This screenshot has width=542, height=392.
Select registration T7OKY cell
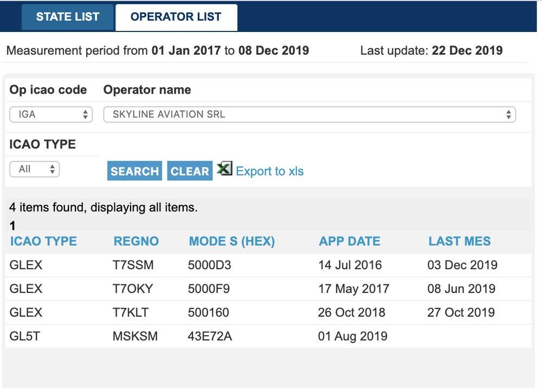pyautogui.click(x=133, y=289)
